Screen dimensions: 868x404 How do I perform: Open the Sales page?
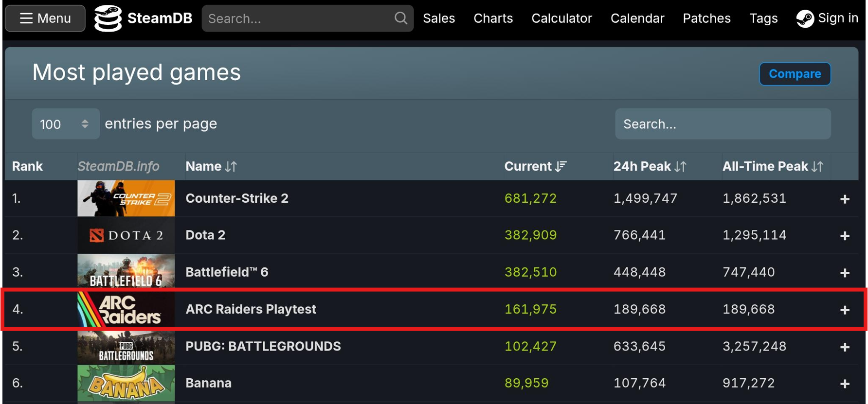click(x=438, y=18)
